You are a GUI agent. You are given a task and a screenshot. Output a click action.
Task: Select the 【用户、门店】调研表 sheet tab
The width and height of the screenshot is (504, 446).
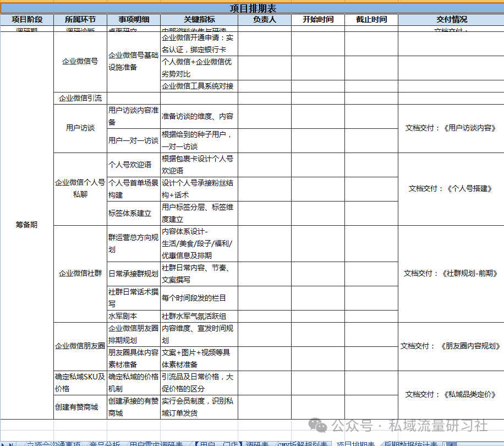click(x=232, y=444)
